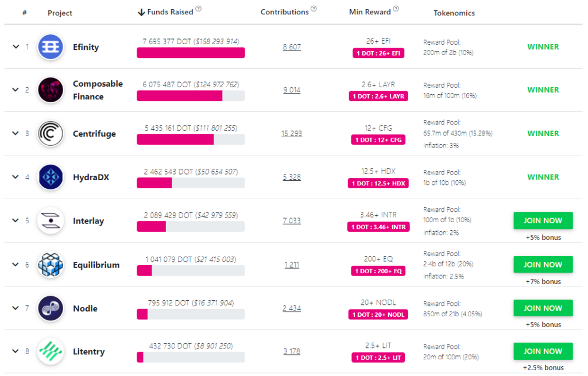Expand the Nodle row chevron

tap(16, 308)
